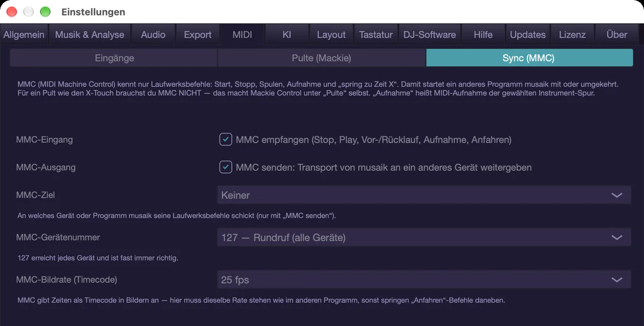Click the intro text 'MMC (MIDI Machine Control)'
This screenshot has height=326, width=644.
click(x=318, y=90)
